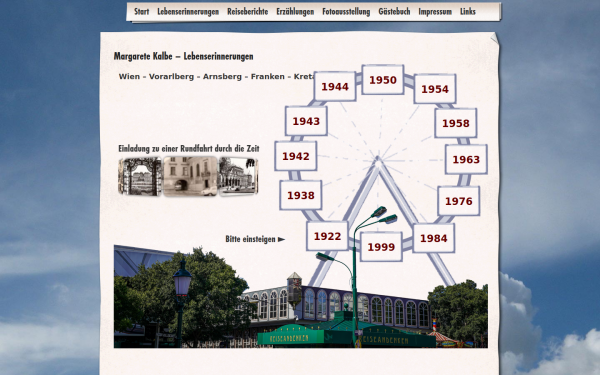600x375 pixels.
Task: Click the Prater street scene banner photo
Action: click(x=301, y=297)
